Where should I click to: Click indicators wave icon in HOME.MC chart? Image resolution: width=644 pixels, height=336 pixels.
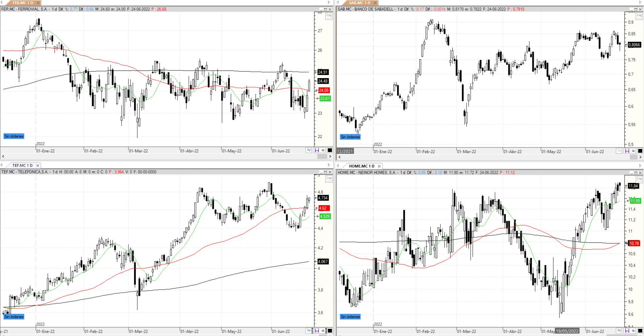[x=619, y=331]
